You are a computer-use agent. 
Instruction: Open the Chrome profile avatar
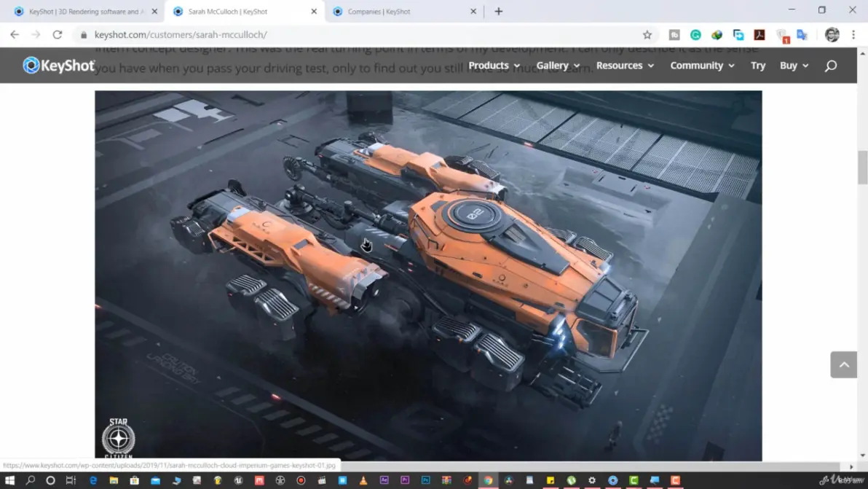[832, 35]
